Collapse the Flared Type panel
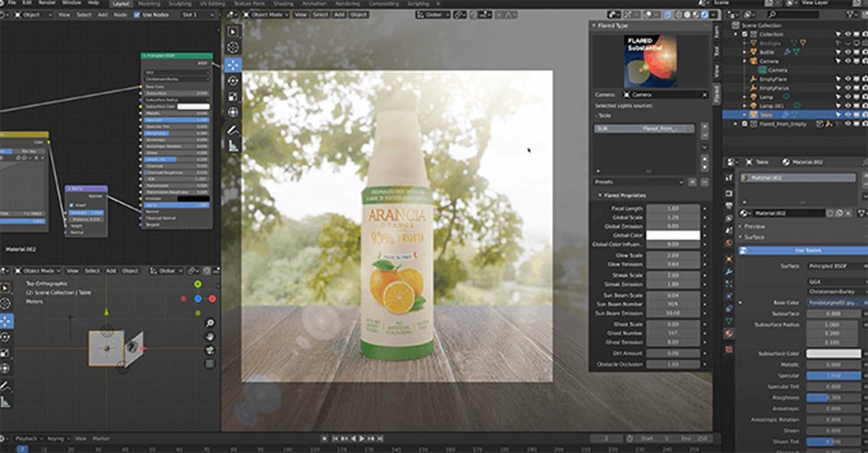Image resolution: width=868 pixels, height=453 pixels. (x=595, y=25)
